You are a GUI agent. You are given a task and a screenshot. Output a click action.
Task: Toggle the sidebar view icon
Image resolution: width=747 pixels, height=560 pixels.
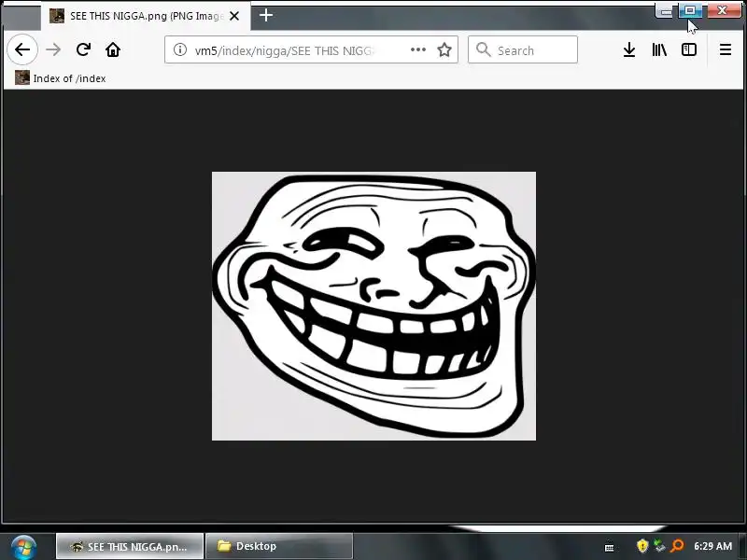(x=689, y=49)
